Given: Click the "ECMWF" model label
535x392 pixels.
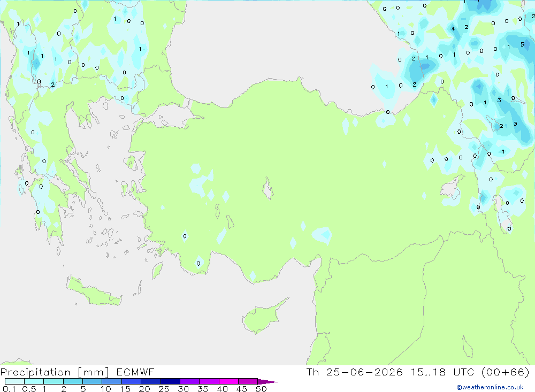Looking at the screenshot, I should click(x=135, y=372).
